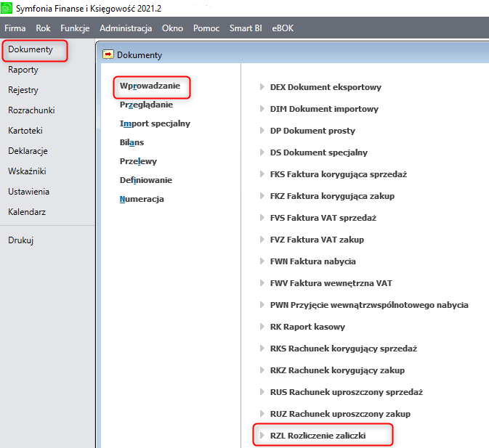Screen dimensions: 489x448
Task: Expand the FKZ Faktura korygująca zakup arrow
Action: 262,195
